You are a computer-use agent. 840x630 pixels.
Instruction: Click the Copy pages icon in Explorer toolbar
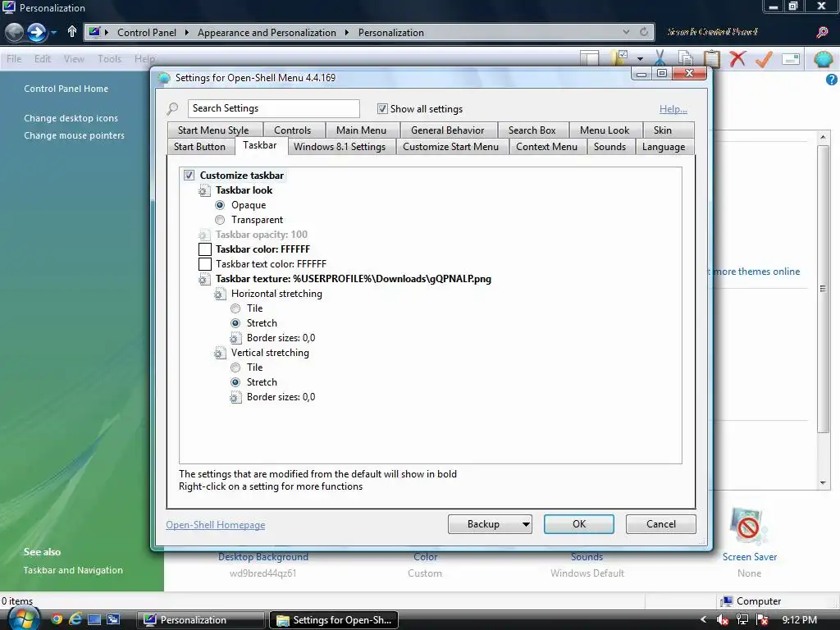point(685,58)
